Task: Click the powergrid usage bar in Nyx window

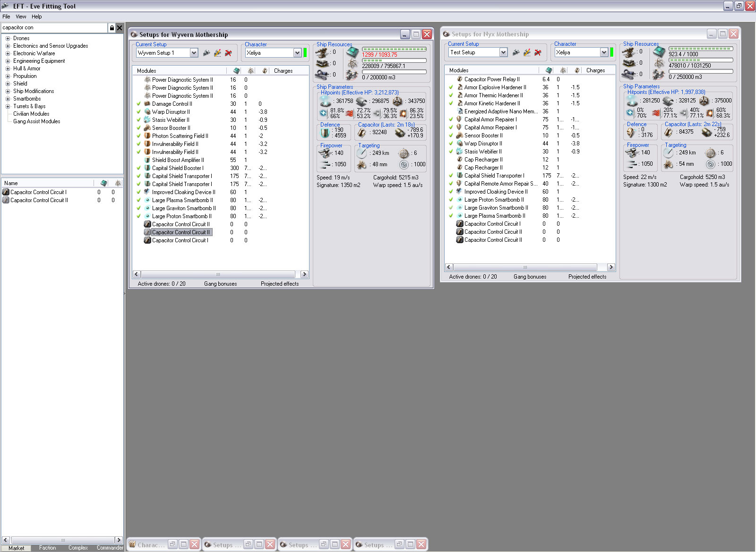Action: coord(701,60)
